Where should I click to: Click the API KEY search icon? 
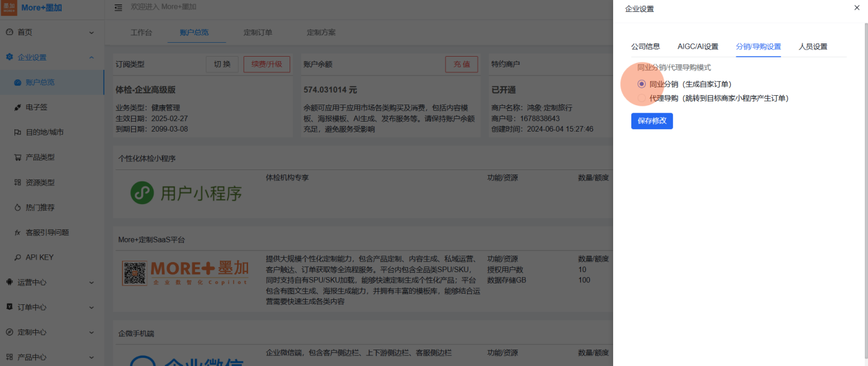click(x=18, y=258)
